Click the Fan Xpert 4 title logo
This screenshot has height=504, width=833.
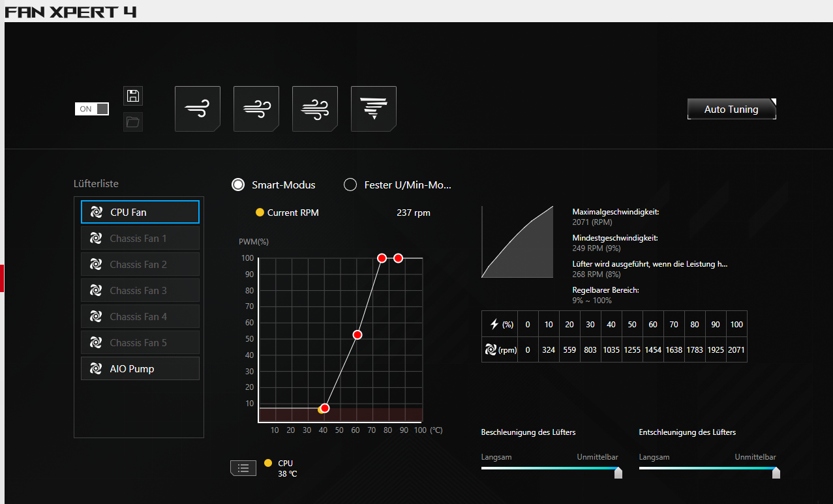click(x=71, y=11)
